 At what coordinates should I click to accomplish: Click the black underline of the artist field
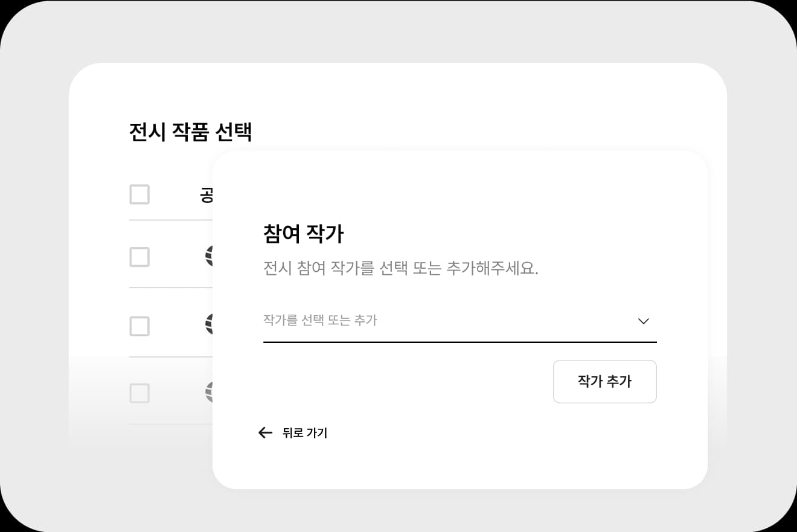pos(459,342)
